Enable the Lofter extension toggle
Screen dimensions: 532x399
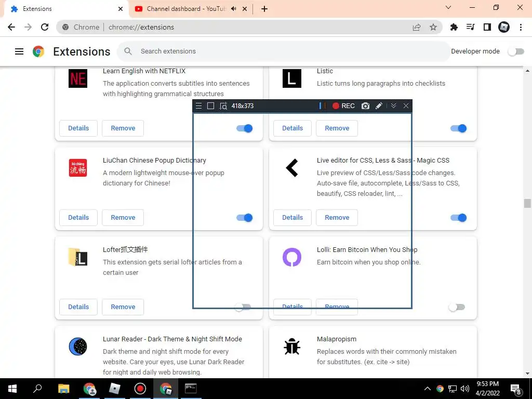[x=243, y=307]
